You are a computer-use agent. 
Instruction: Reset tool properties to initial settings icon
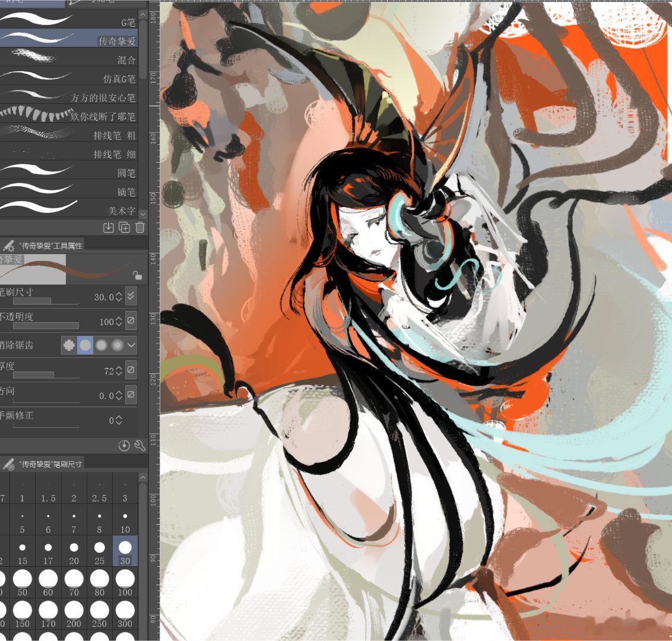(x=124, y=446)
